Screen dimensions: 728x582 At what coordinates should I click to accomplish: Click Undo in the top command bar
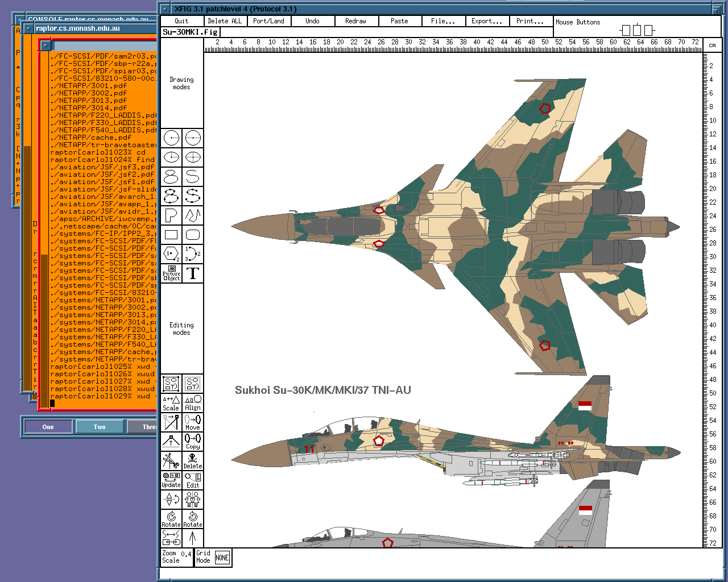pyautogui.click(x=312, y=21)
